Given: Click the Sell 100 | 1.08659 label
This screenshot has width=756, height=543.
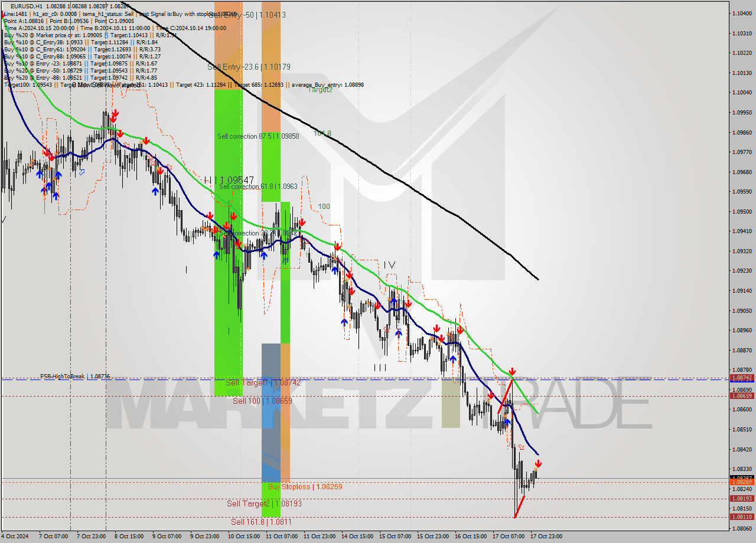Looking at the screenshot, I should pyautogui.click(x=262, y=401).
